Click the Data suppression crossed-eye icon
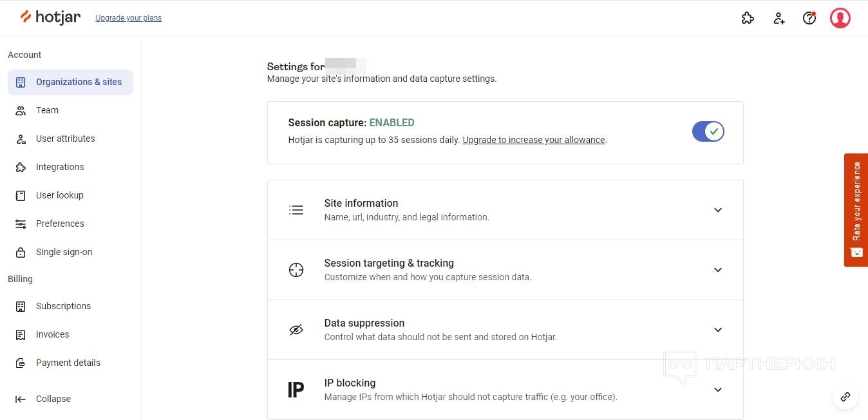Image resolution: width=868 pixels, height=420 pixels. click(x=296, y=330)
